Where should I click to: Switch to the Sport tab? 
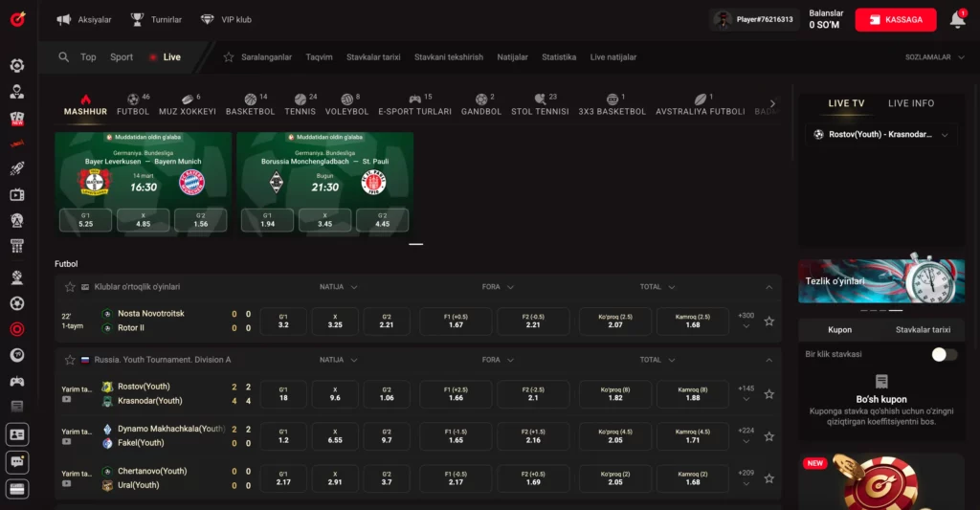(122, 56)
